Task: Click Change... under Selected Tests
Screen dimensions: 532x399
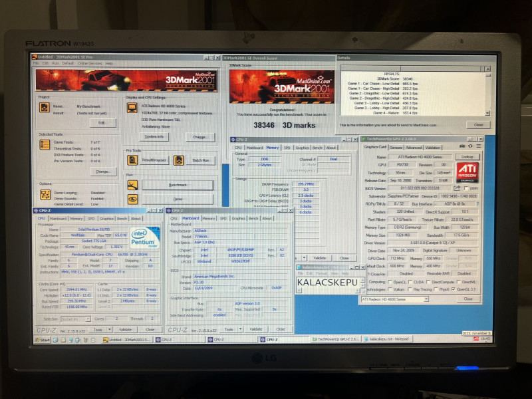Action: 103,172
